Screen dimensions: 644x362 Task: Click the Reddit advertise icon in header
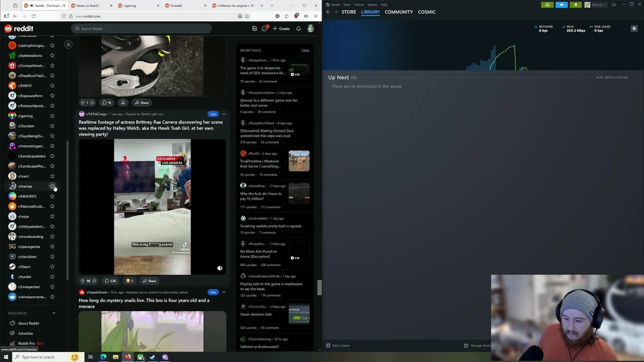click(255, 29)
